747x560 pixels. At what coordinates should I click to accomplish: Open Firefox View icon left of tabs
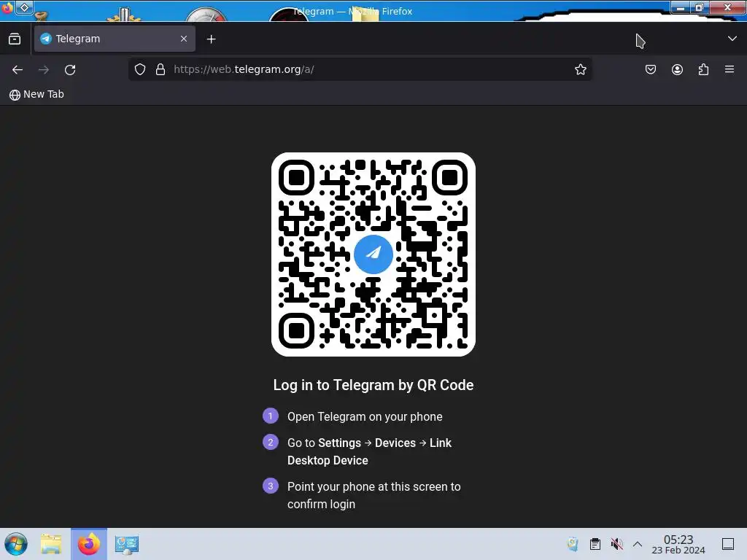(x=15, y=39)
